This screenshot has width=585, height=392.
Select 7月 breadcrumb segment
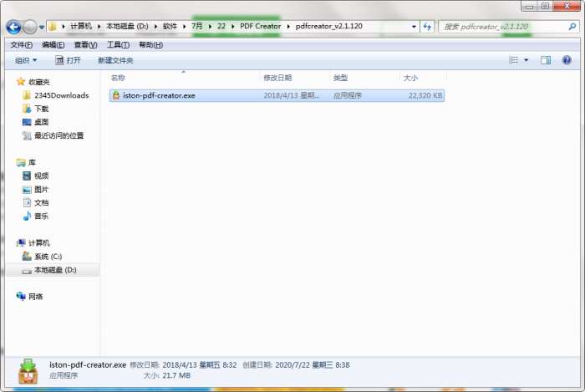(197, 26)
